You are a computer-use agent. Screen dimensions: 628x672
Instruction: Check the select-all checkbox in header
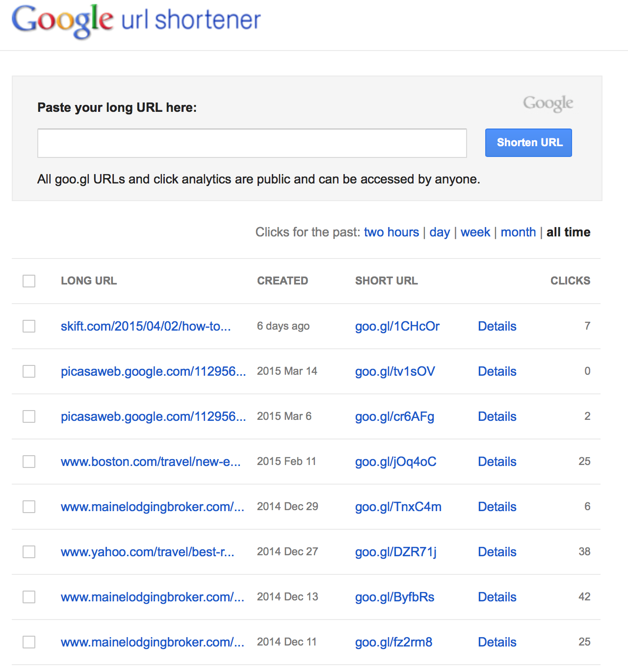click(x=29, y=281)
